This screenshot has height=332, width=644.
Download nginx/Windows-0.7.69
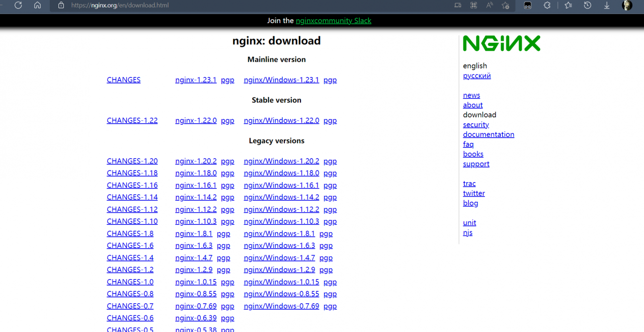coord(281,306)
